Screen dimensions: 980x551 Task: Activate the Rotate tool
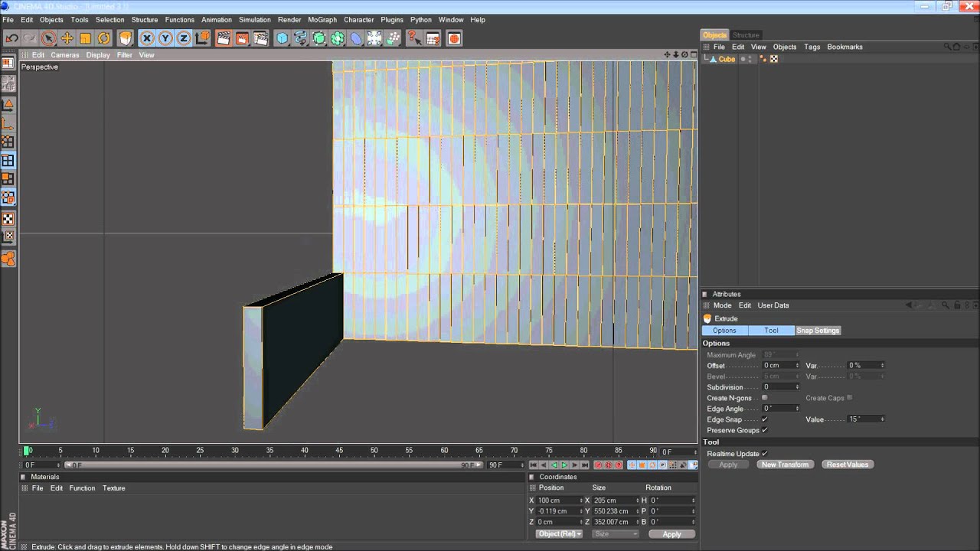click(x=103, y=38)
